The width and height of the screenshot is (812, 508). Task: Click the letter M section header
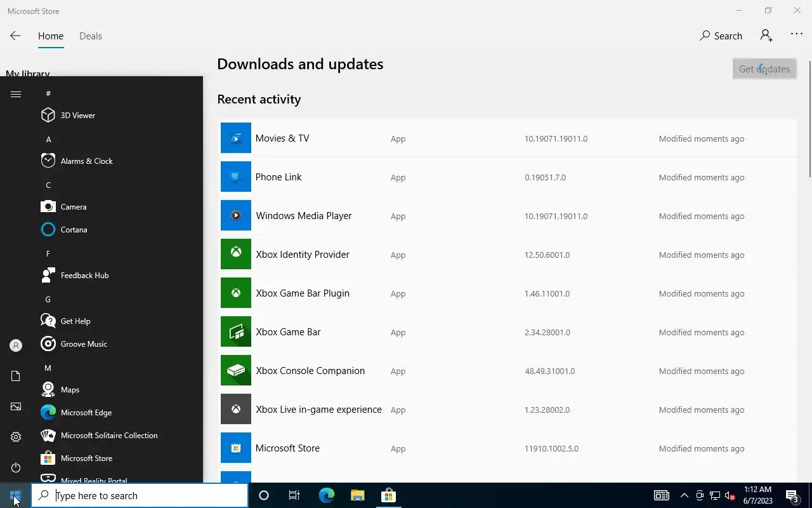[x=48, y=368]
